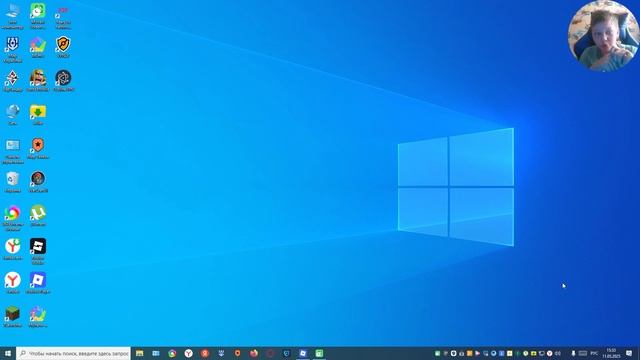The width and height of the screenshot is (640, 360).
Task: Launch Roblox Player from the desktop
Action: (38, 283)
